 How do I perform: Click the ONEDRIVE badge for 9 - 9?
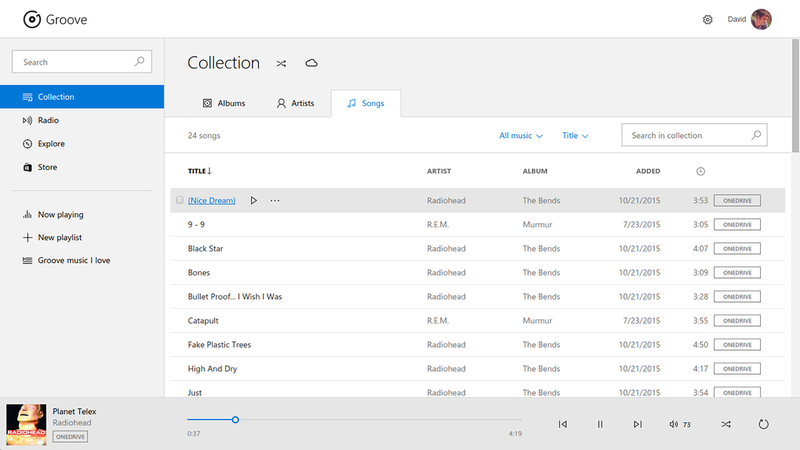(x=737, y=224)
